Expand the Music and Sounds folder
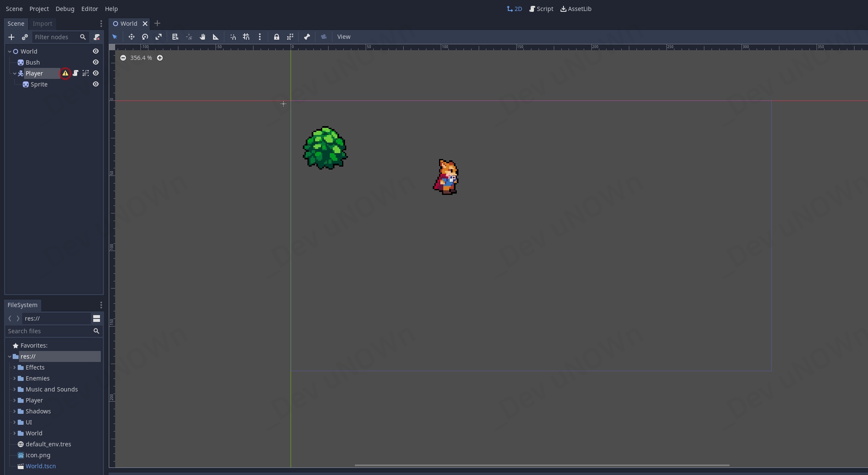Viewport: 868px width, 475px height. (x=14, y=389)
